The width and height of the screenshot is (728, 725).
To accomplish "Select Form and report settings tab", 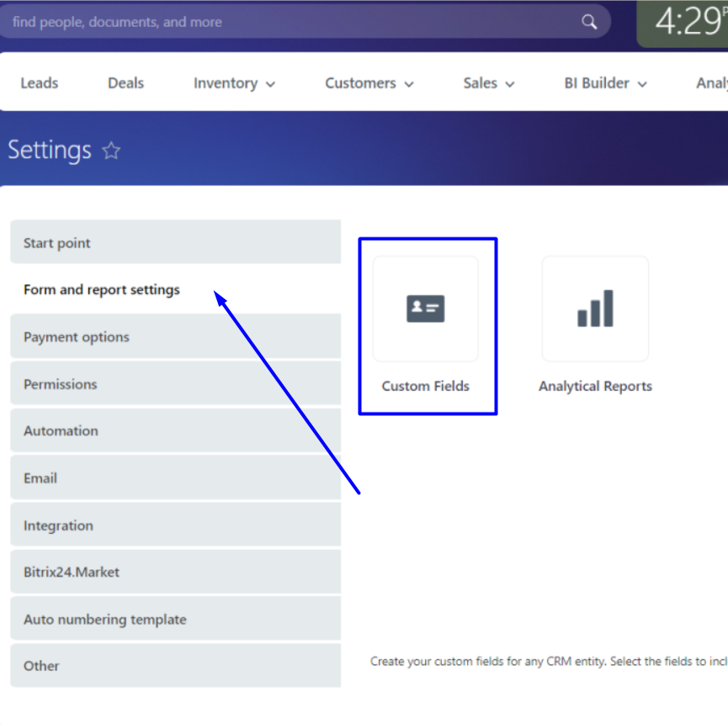I will (102, 290).
